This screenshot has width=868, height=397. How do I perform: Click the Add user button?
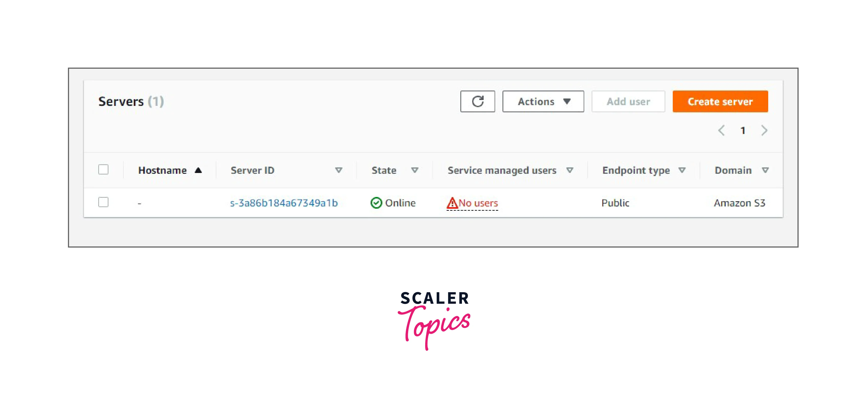pos(628,101)
